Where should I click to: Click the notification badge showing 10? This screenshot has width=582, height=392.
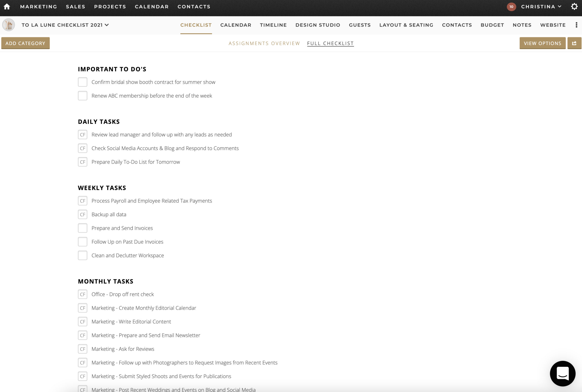coord(511,7)
